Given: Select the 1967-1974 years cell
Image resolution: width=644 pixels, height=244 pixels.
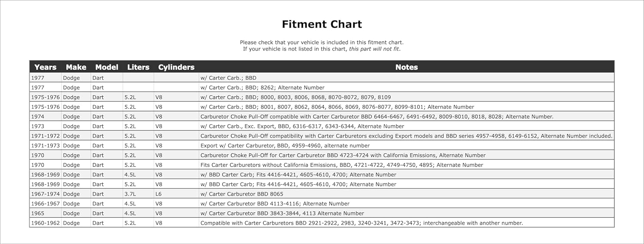Looking at the screenshot, I should (45, 194).
